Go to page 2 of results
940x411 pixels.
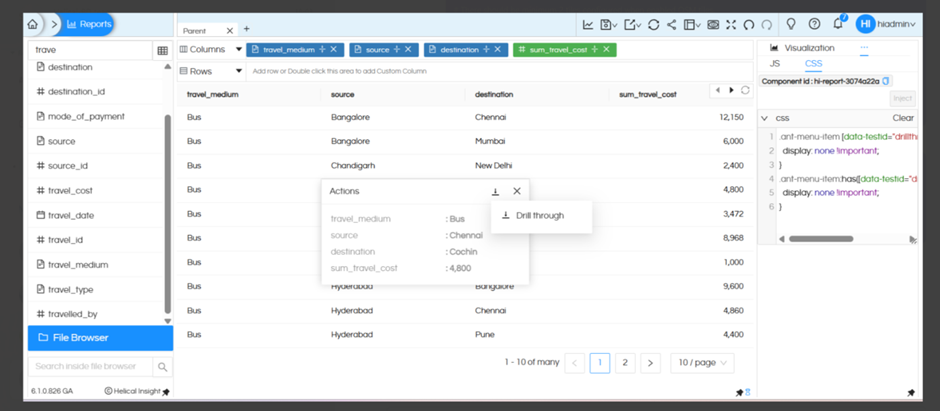click(625, 362)
